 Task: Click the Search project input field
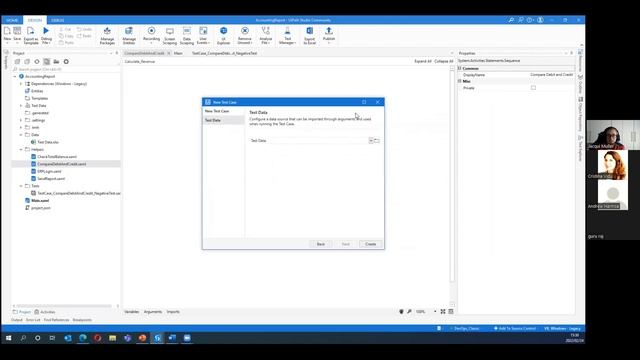[65, 69]
